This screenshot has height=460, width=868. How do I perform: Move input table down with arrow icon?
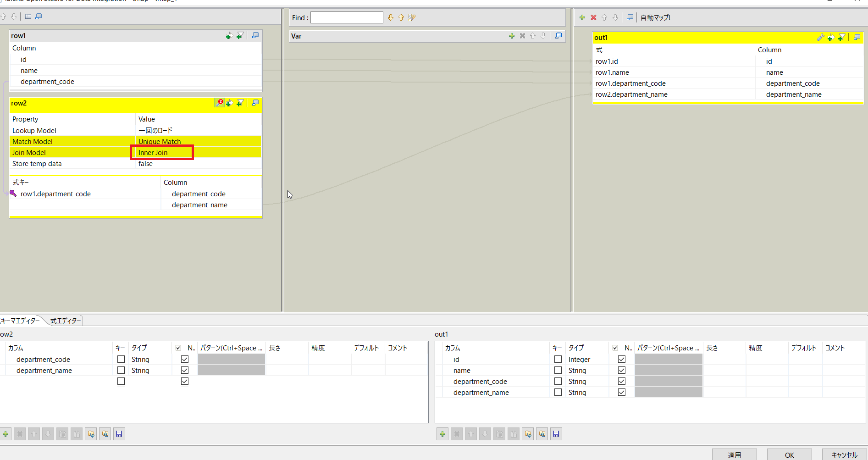14,17
